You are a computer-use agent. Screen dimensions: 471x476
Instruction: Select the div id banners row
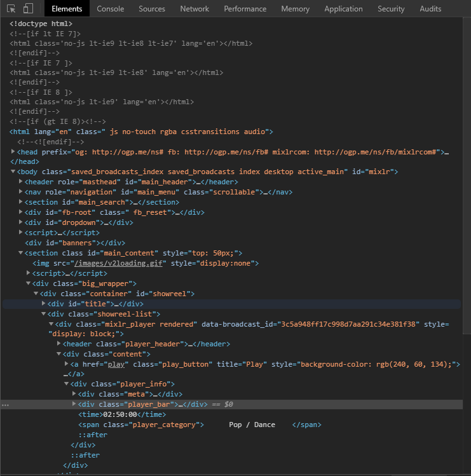coord(75,243)
